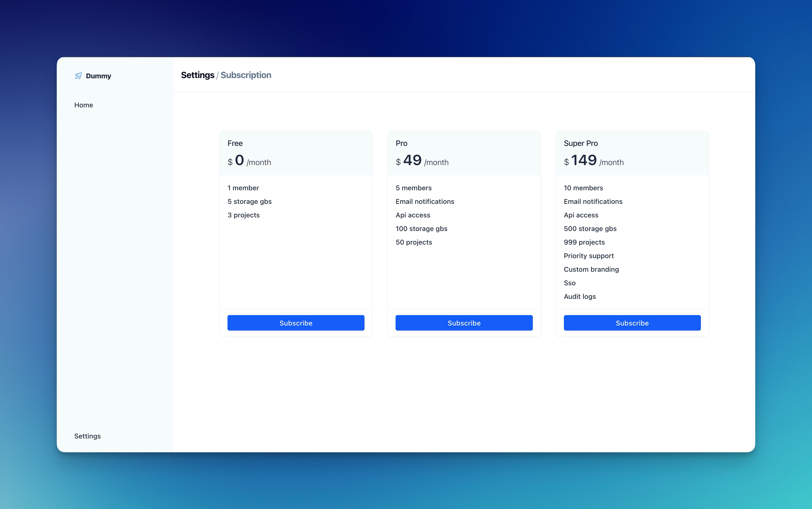
Task: Click the 100 storage gbs feature
Action: (x=421, y=229)
